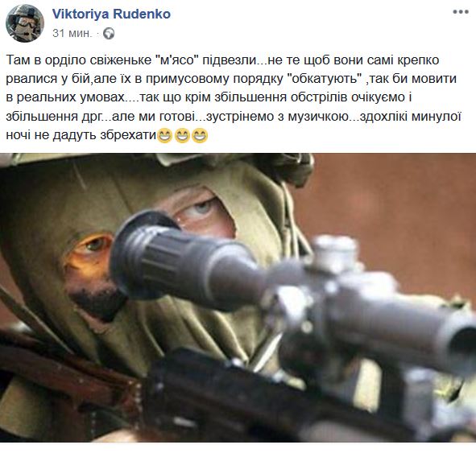Click the middle laughing emoji in the post
The image size is (476, 453).
pos(182,135)
